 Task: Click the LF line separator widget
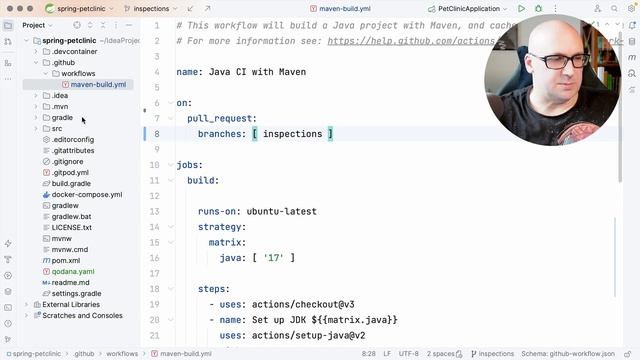click(387, 353)
